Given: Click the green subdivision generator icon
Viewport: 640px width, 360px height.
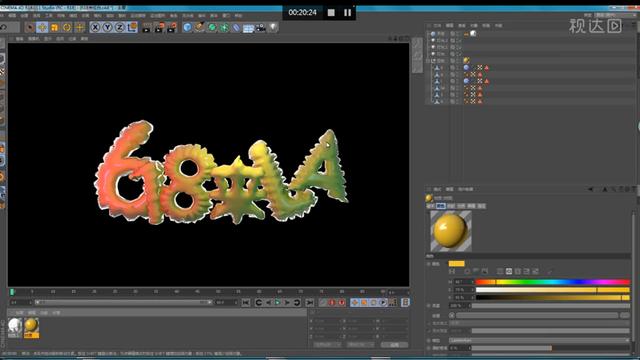Looking at the screenshot, I should click(x=212, y=27).
